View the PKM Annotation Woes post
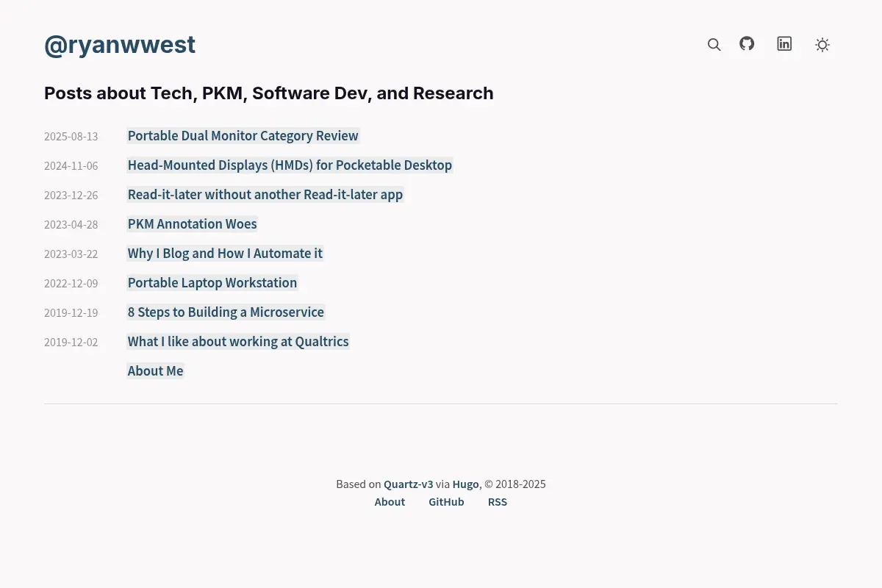 click(193, 224)
